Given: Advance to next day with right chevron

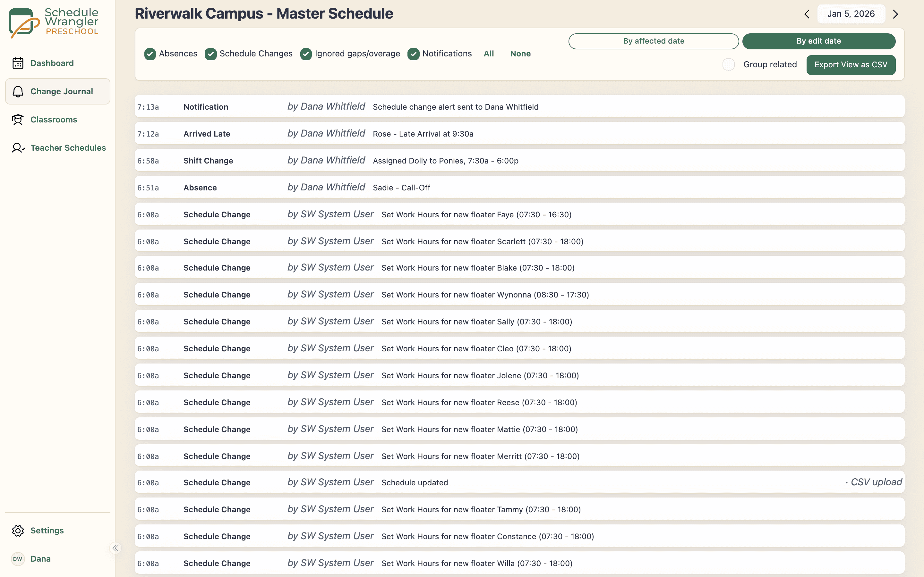Looking at the screenshot, I should point(895,14).
